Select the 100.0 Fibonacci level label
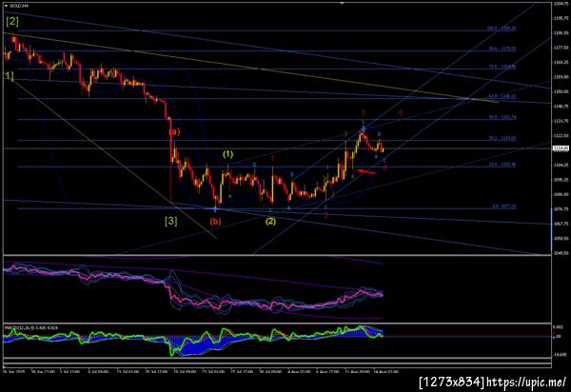This screenshot has height=392, width=571. pyautogui.click(x=502, y=29)
